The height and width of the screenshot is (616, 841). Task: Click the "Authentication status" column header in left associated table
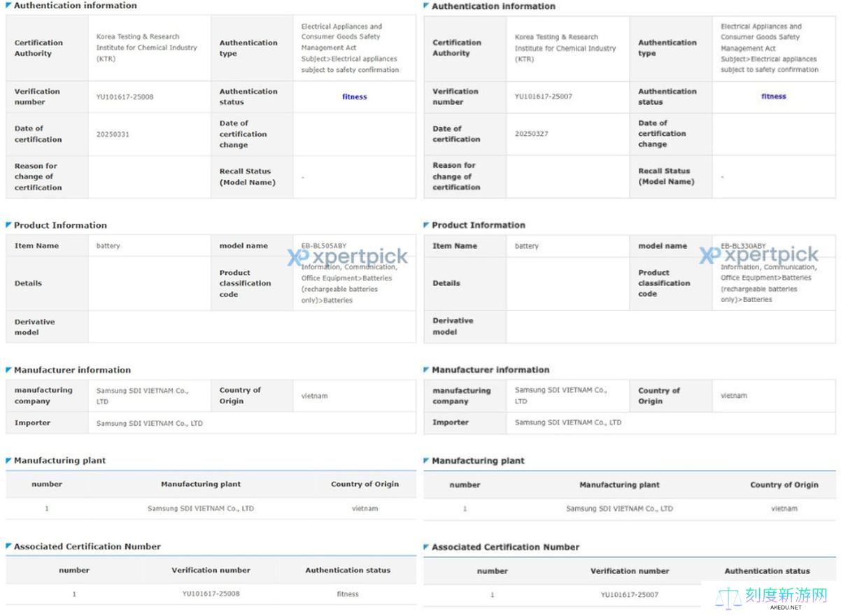348,571
